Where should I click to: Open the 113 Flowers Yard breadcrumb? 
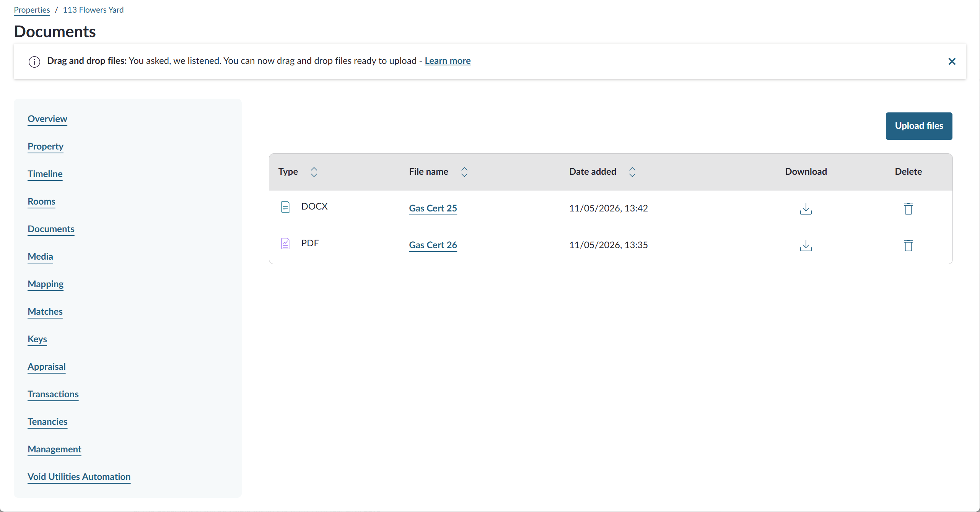click(x=93, y=10)
